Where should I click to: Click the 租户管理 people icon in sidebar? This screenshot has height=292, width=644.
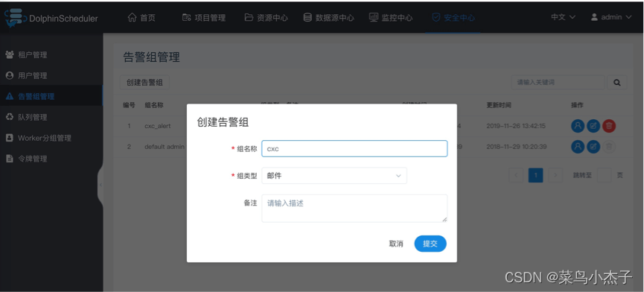[x=10, y=54]
